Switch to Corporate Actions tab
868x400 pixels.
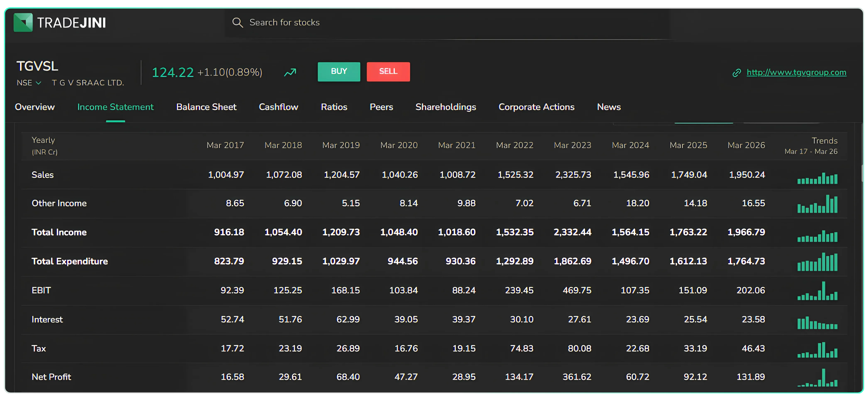click(536, 107)
